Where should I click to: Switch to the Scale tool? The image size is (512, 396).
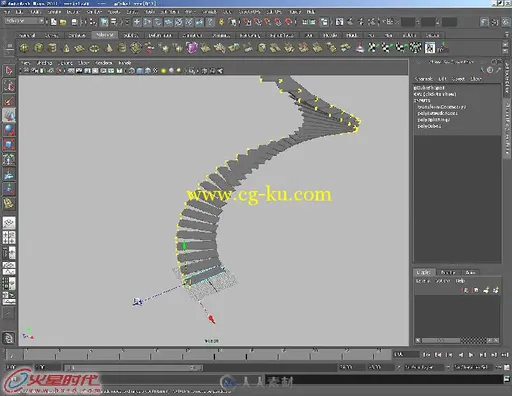point(9,145)
